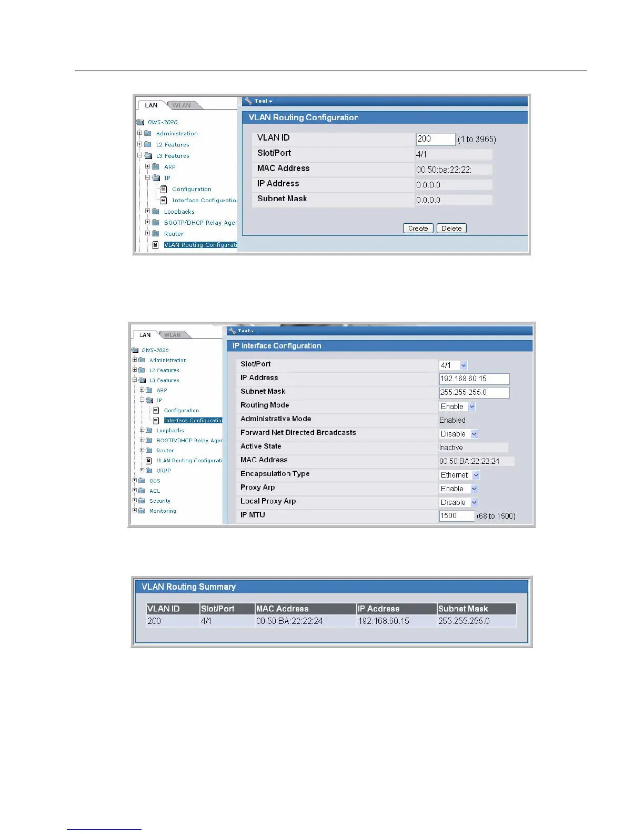Image resolution: width=644 pixels, height=834 pixels.
Task: Expand Router node in upper tree
Action: coord(148,233)
